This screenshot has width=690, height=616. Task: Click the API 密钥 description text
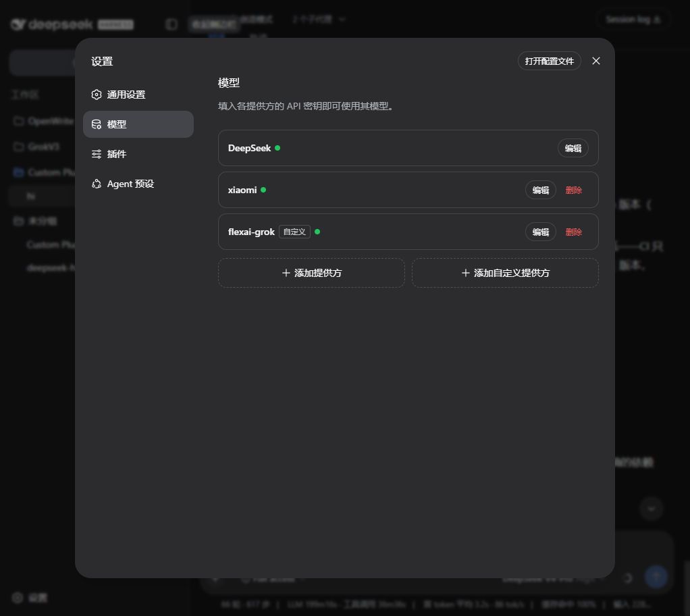pos(305,106)
